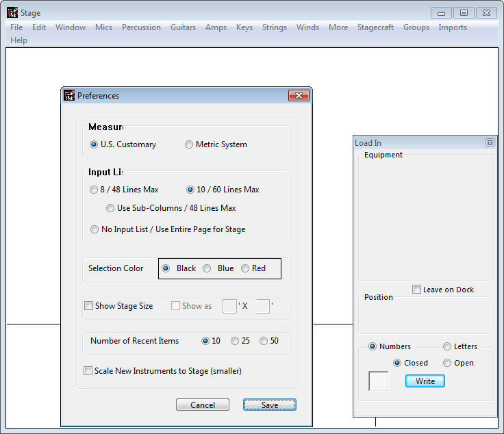Click the Cancel button in Preferences
The width and height of the screenshot is (504, 434).
pos(203,405)
